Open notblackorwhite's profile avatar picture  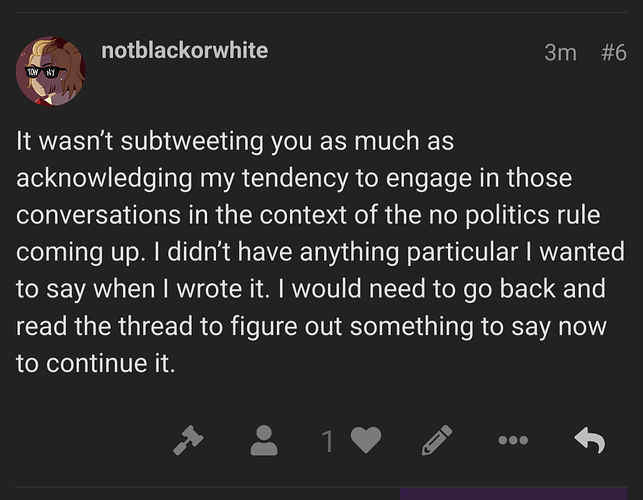(x=51, y=71)
